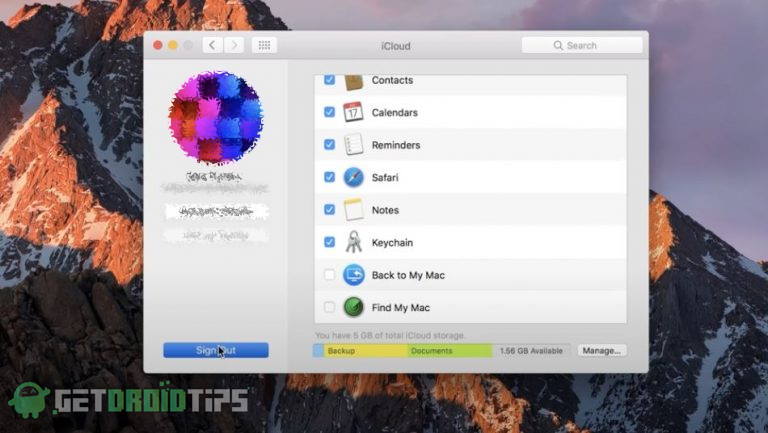The image size is (768, 433).
Task: Enable the Find My Mac checkbox
Action: 330,307
